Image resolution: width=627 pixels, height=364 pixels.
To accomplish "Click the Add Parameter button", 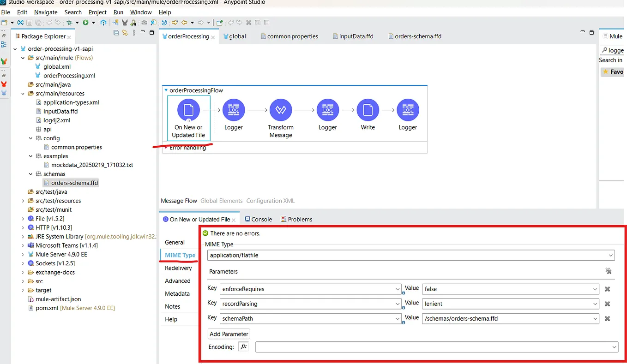I will [229, 334].
